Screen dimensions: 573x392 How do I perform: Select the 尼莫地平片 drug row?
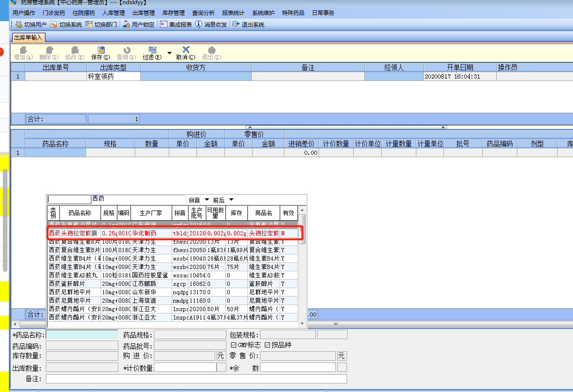click(173, 300)
